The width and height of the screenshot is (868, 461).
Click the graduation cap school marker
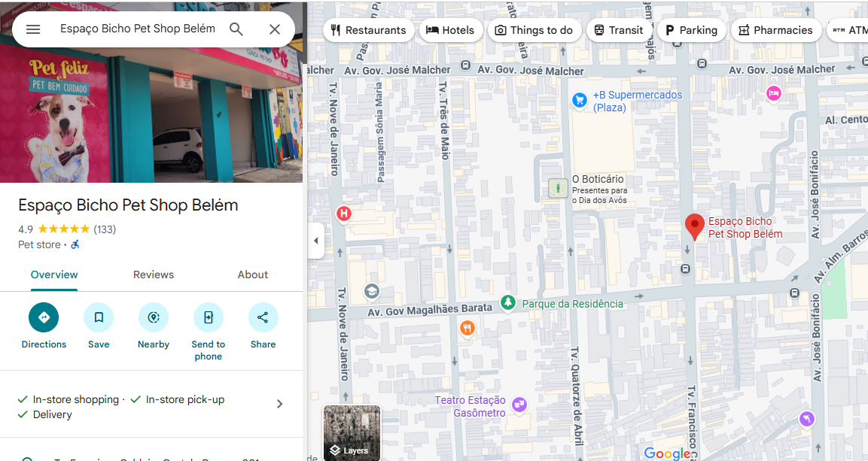[371, 291]
